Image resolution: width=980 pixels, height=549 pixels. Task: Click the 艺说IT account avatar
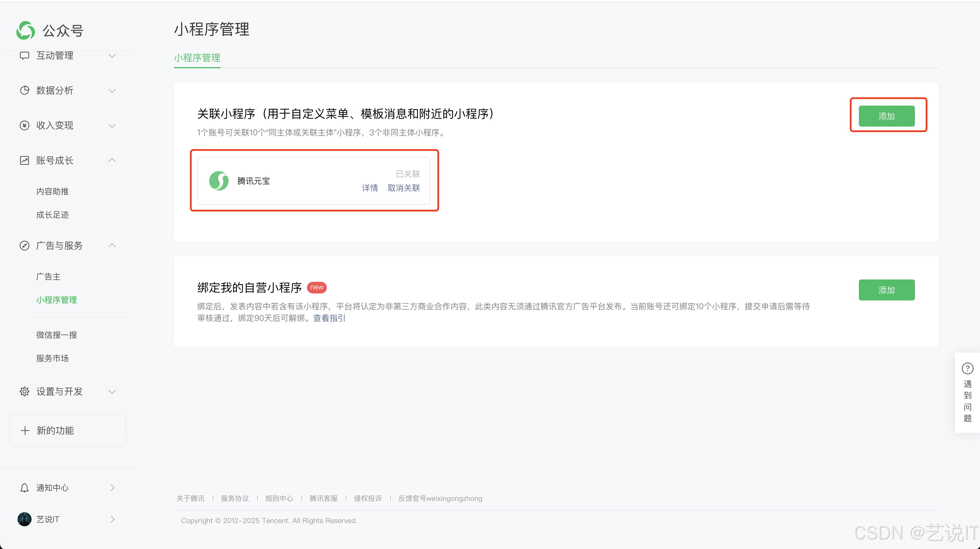pyautogui.click(x=24, y=519)
